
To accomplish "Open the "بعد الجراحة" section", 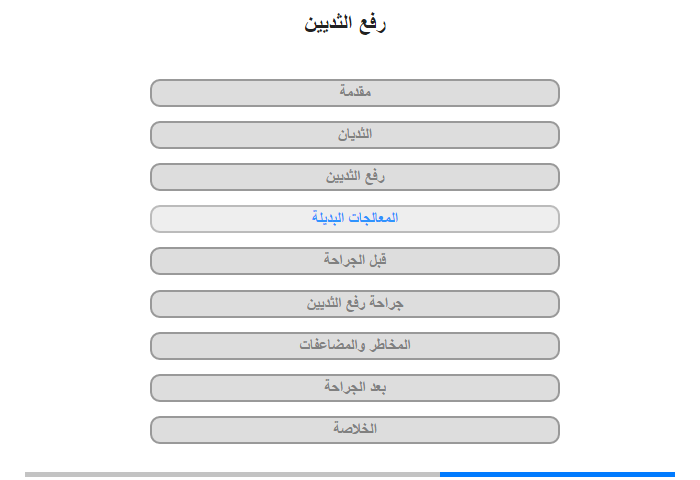I will pos(355,387).
